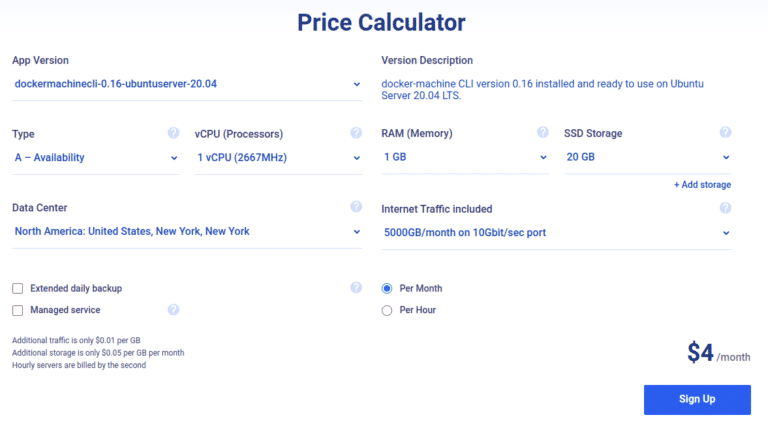Expand the Type selection dropdown

(95, 157)
